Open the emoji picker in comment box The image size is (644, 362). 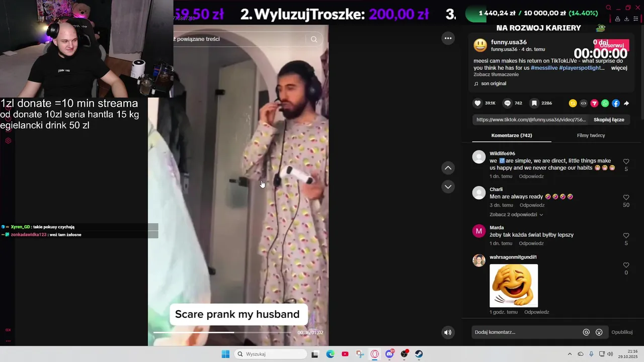[599, 332]
